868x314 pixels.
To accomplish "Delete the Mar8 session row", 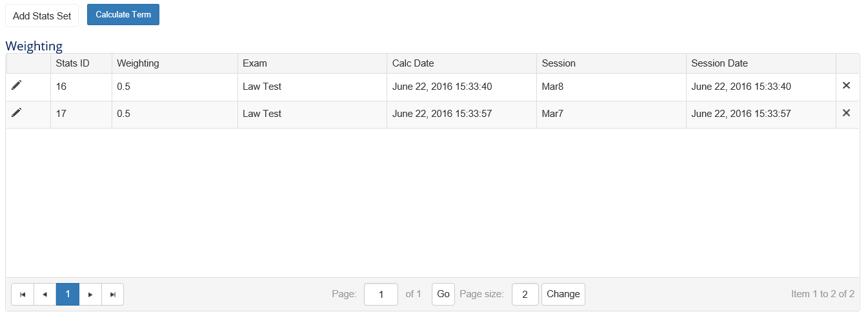I will pos(847,85).
